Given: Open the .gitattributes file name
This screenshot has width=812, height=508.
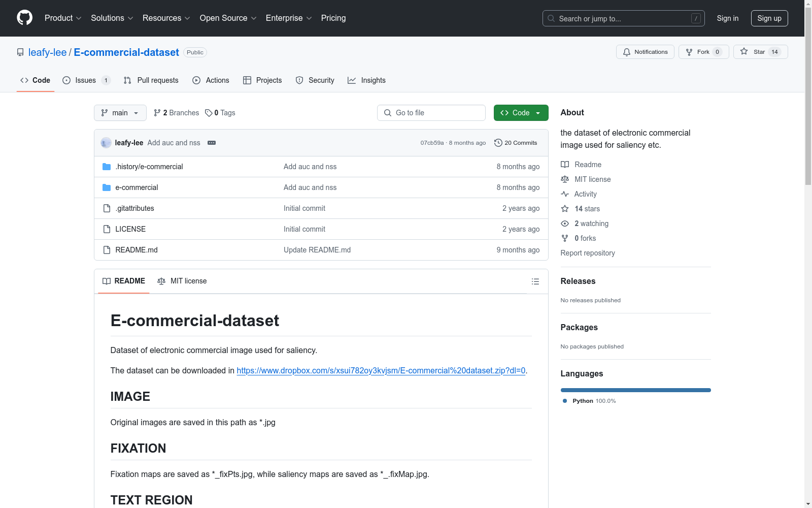Looking at the screenshot, I should pyautogui.click(x=134, y=208).
